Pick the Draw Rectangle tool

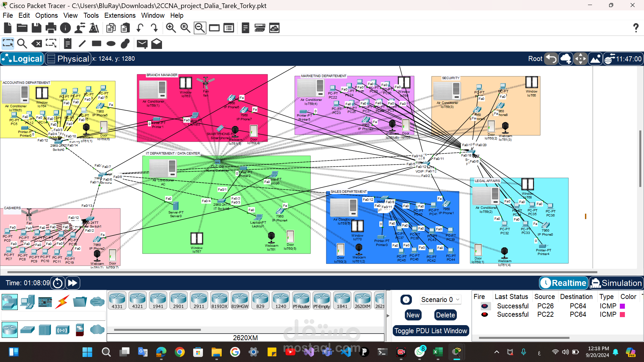point(97,44)
